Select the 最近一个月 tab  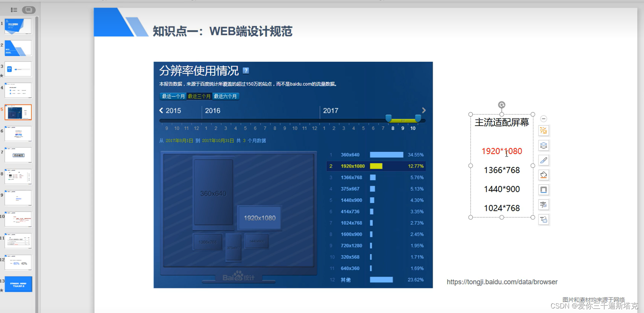click(173, 96)
